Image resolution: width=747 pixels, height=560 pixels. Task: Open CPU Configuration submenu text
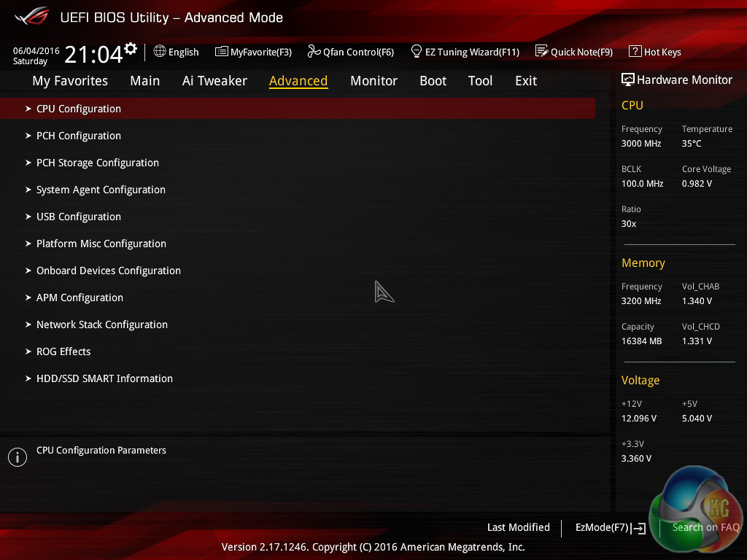[79, 109]
